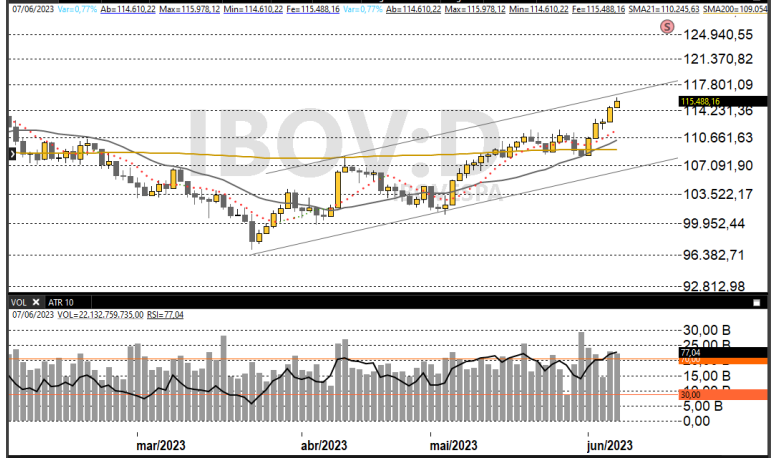Click the abr/2023 date axis label
This screenshot has height=460, width=772.
[324, 446]
